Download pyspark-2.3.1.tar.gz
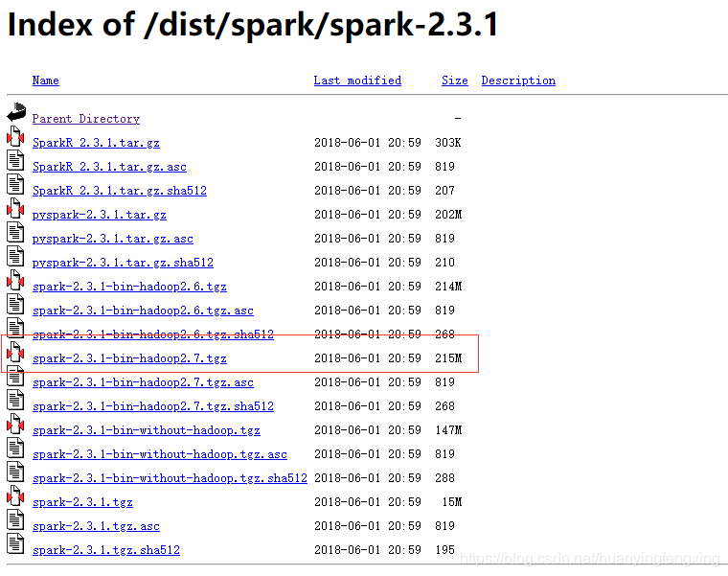Viewport: 728px width, 576px height. 100,215
